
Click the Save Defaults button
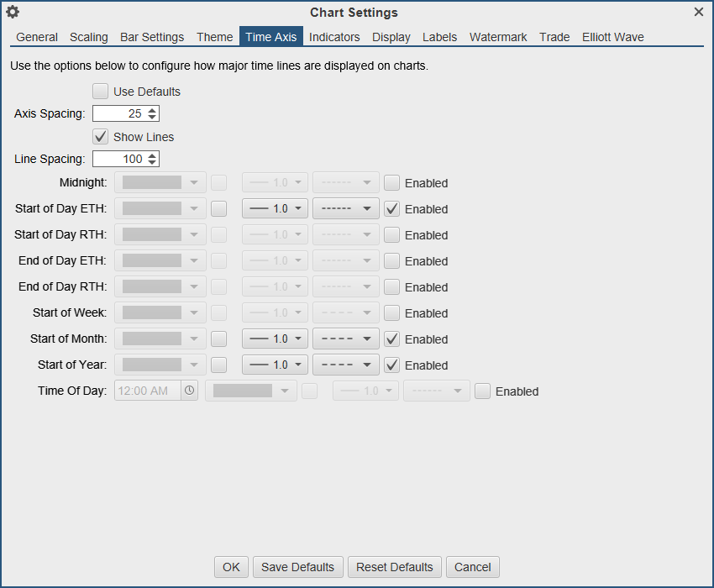[x=297, y=567]
